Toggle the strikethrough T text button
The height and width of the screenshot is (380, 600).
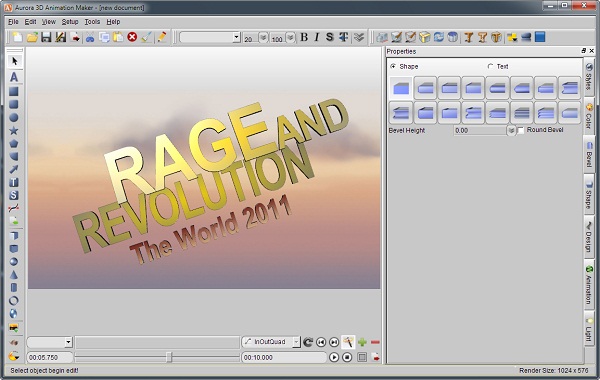[x=344, y=37]
